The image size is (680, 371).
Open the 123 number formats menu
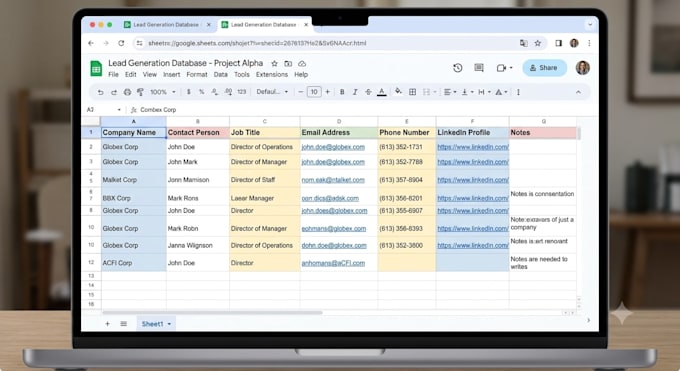click(242, 92)
